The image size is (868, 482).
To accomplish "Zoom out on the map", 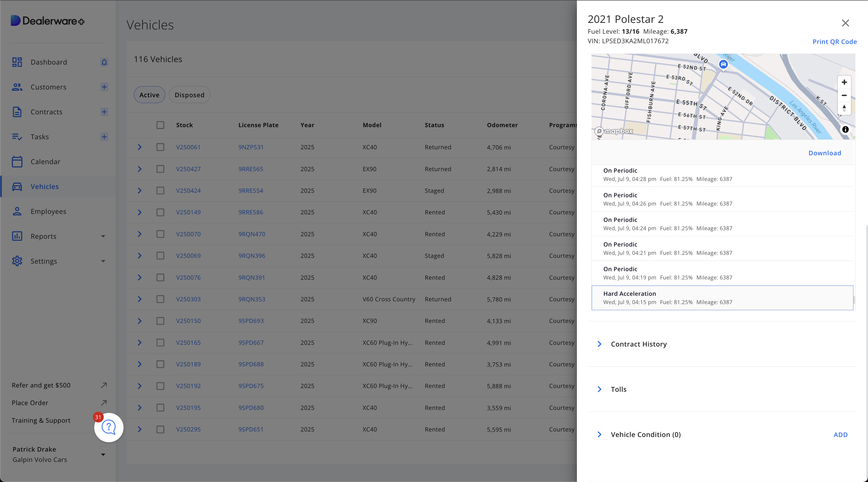I will click(844, 95).
